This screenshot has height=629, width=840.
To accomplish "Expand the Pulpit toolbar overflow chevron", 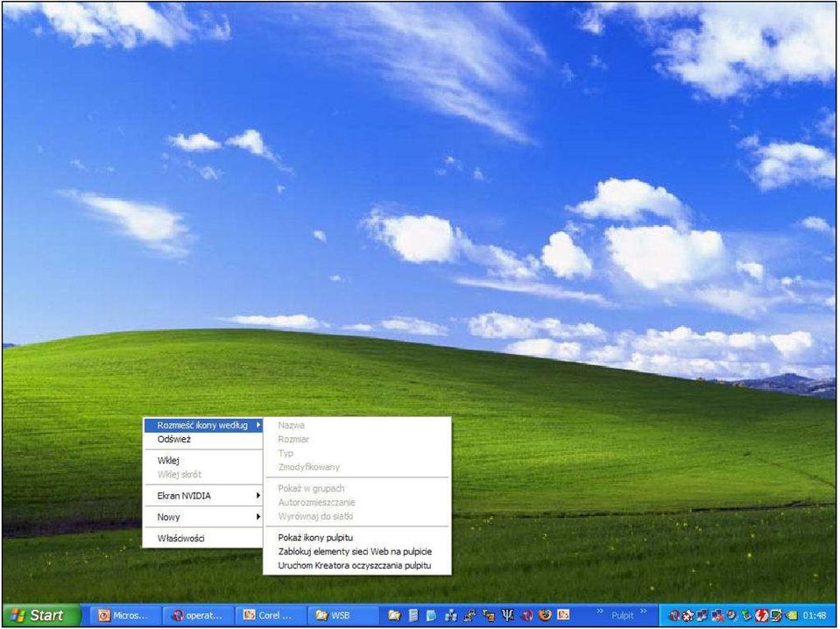I will pos(643,611).
